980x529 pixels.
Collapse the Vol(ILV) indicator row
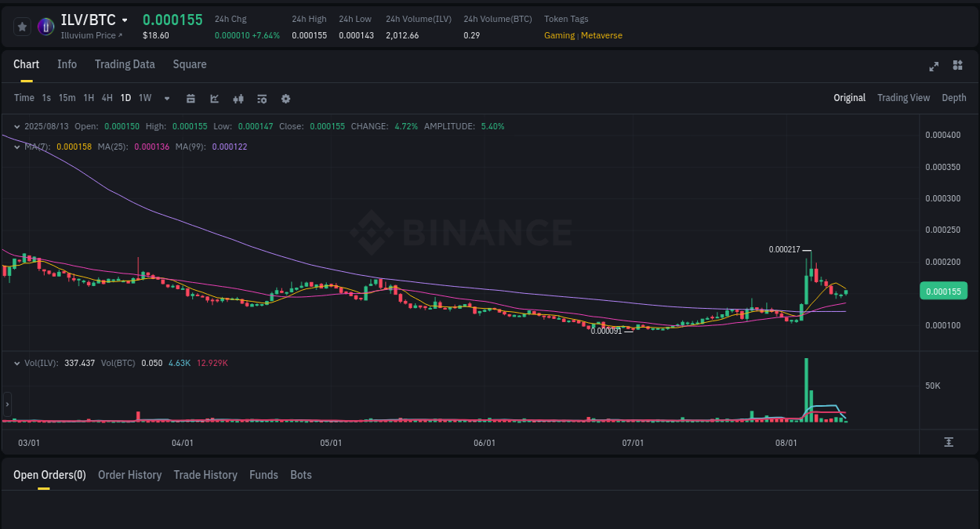tap(16, 362)
